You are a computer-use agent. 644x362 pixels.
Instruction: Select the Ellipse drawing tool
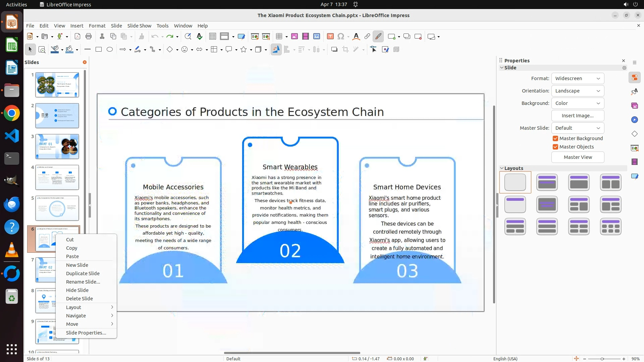pyautogui.click(x=110, y=50)
